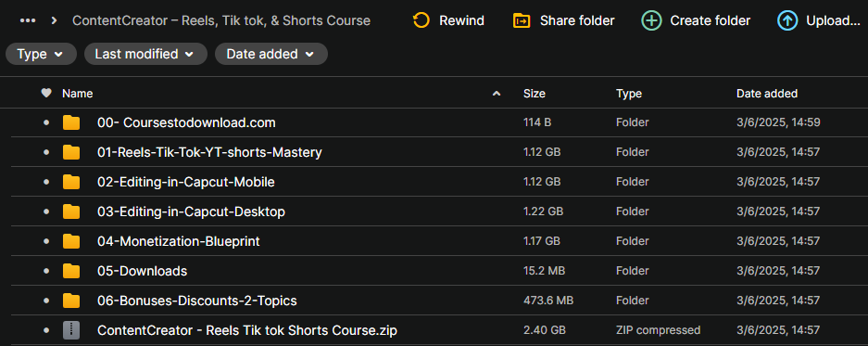
Task: Open the breadcrumb ellipsis menu
Action: click(x=28, y=21)
